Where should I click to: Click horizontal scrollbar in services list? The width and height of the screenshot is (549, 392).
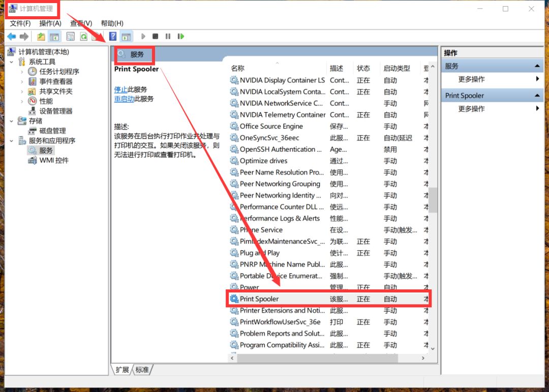coord(317,358)
